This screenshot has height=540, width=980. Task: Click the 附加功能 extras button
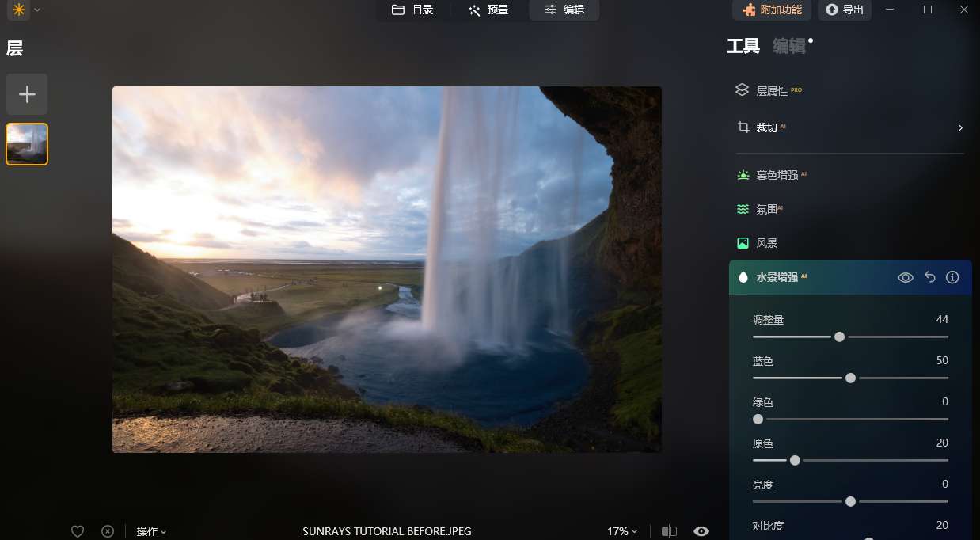(772, 10)
